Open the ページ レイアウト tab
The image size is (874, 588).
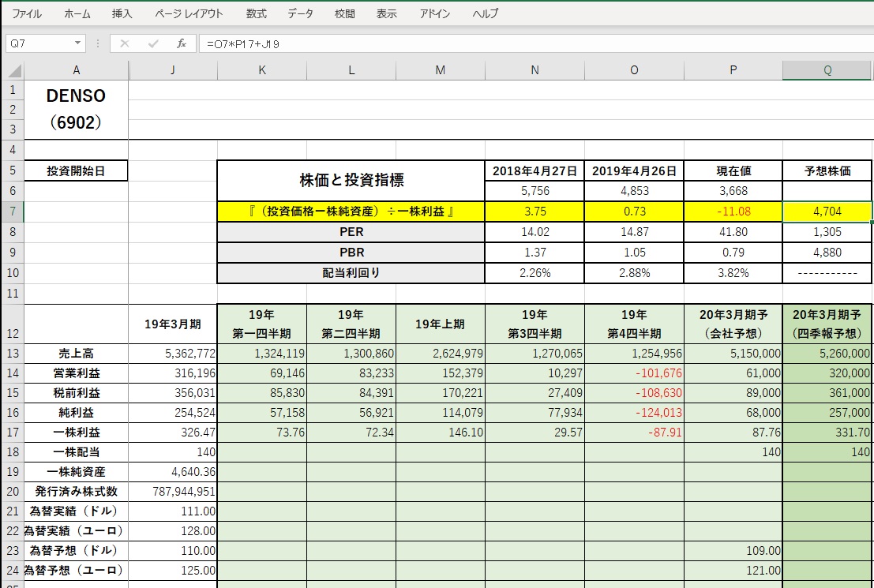click(x=189, y=14)
